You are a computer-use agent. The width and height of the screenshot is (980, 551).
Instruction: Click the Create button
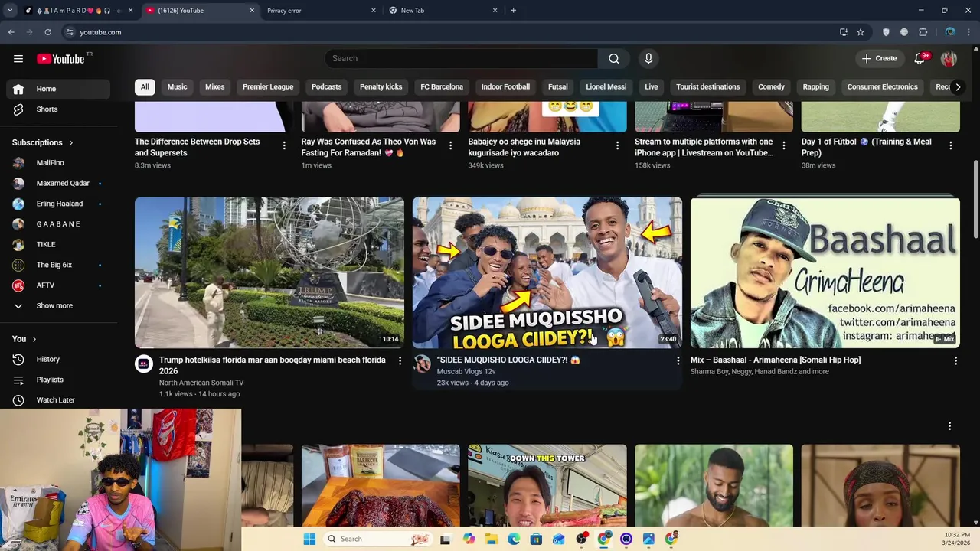[x=879, y=59]
